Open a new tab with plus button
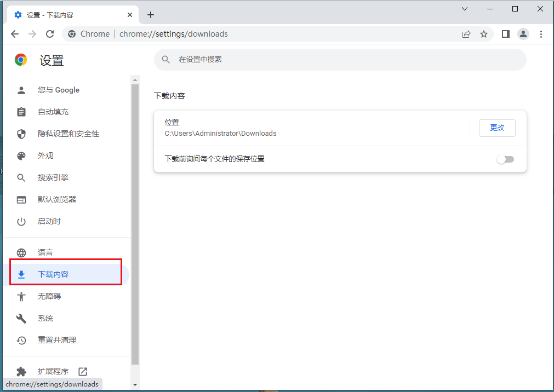The image size is (554, 392). click(151, 15)
